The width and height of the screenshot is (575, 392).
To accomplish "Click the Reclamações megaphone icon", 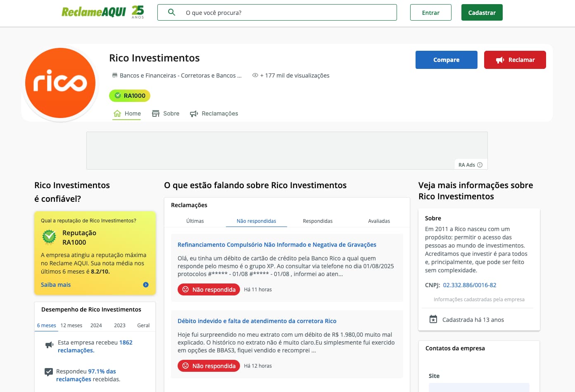I will 193,113.
